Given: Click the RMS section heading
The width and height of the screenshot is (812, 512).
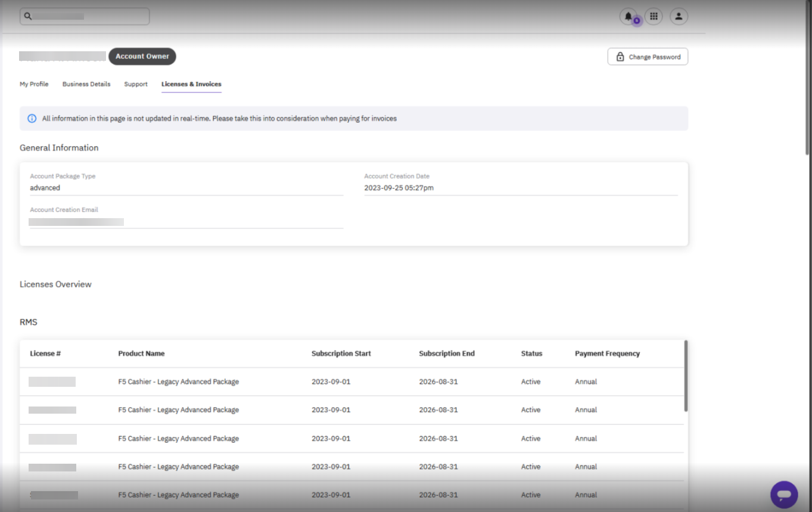Looking at the screenshot, I should coord(29,322).
